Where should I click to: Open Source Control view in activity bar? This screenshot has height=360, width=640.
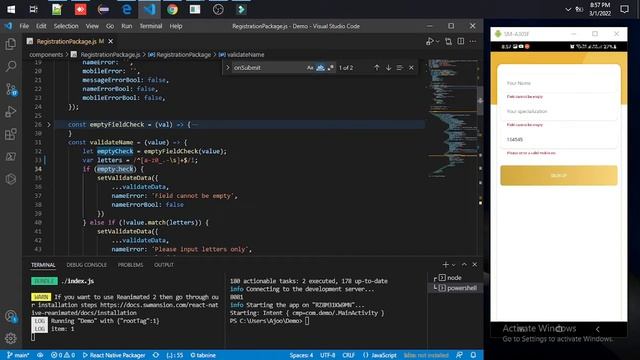click(x=11, y=89)
